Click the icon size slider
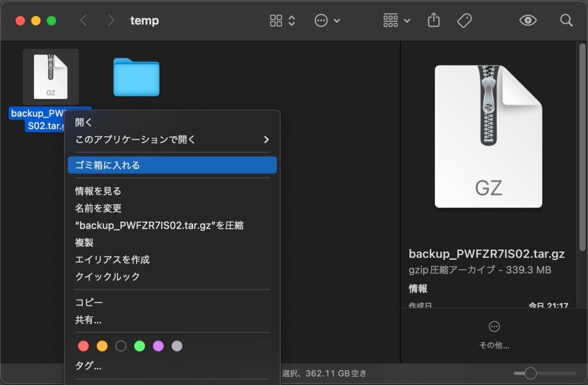 point(531,374)
